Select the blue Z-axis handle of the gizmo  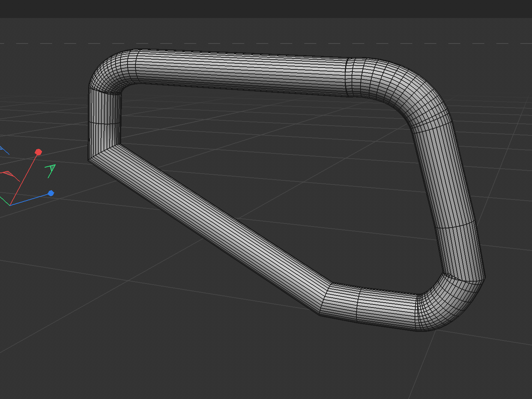51,193
